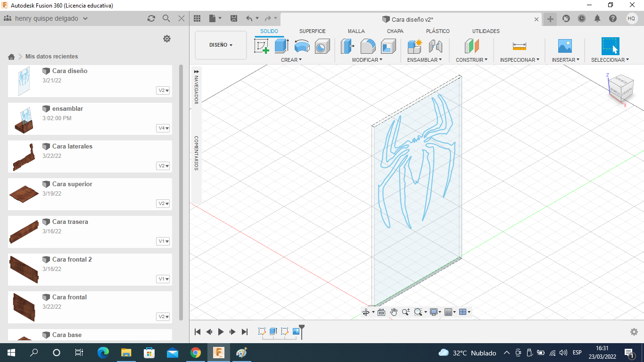644x362 pixels.
Task: Open the notifications bell
Action: coord(597,18)
